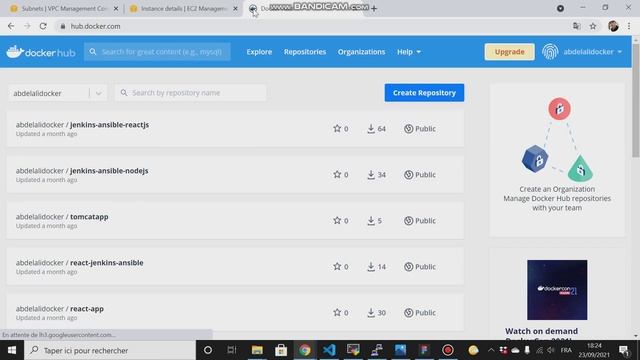This screenshot has height=360, width=640.
Task: Click download icon for jenkins-ansible-nodejs
Action: tap(371, 175)
